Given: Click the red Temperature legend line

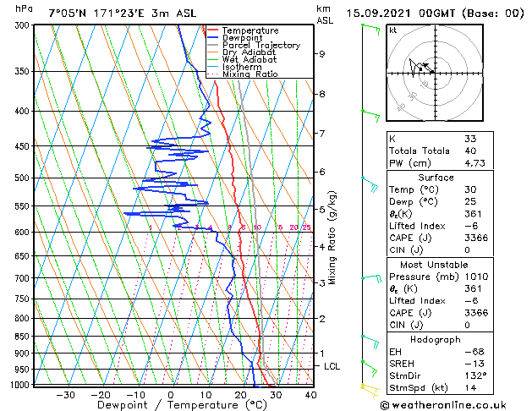Looking at the screenshot, I should pos(213,30).
